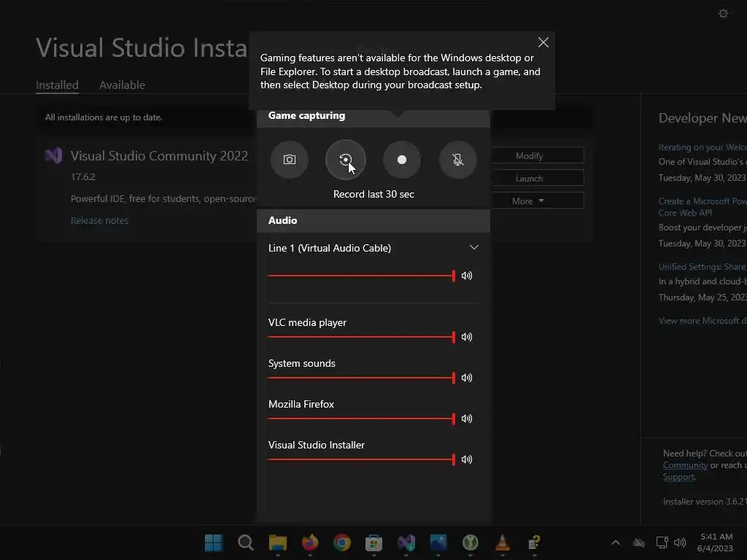Show hidden system tray icons
The width and height of the screenshot is (747, 560).
point(616,542)
